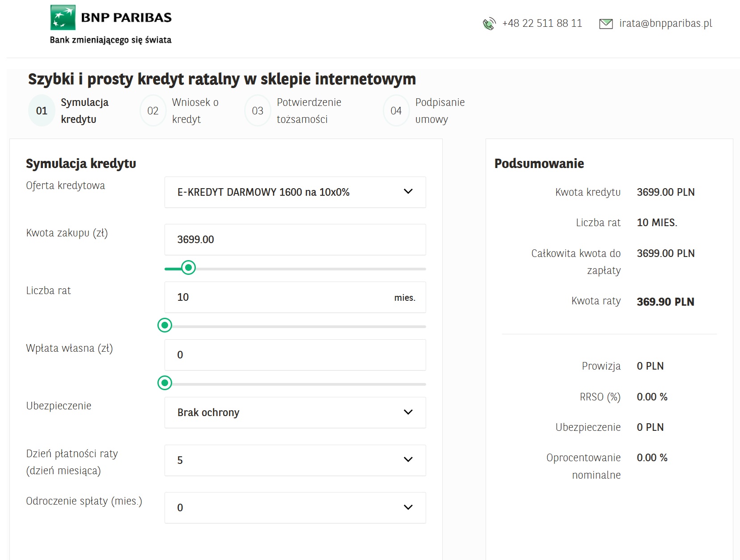Open Dzień płatności raty dropdown

tap(295, 460)
